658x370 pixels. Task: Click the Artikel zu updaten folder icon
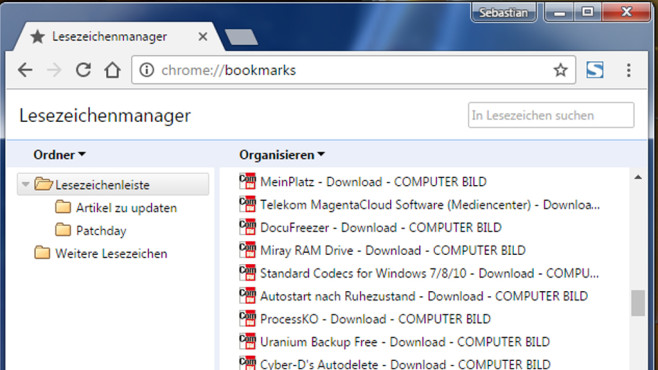63,207
